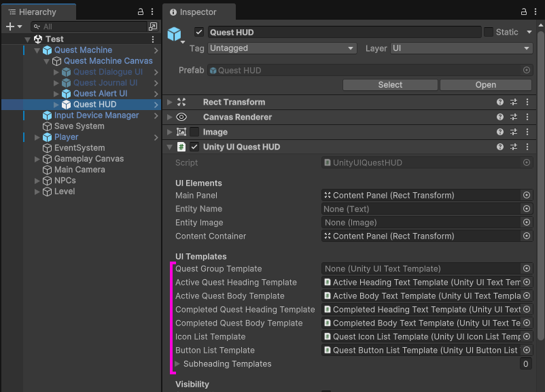
Task: Expand Rect Transform component
Action: [170, 102]
